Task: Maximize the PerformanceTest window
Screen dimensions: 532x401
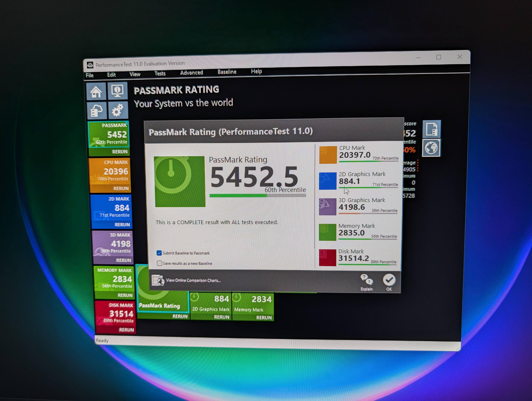Action: [x=439, y=57]
